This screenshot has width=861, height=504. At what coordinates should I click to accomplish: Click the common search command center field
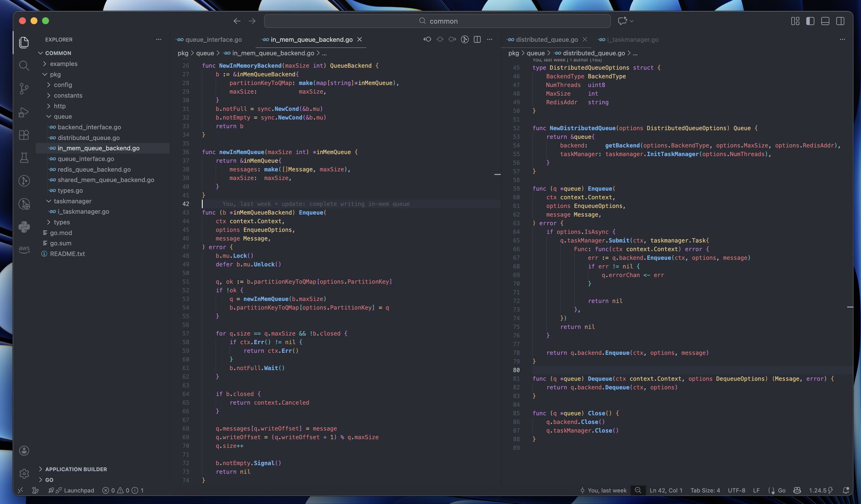437,21
